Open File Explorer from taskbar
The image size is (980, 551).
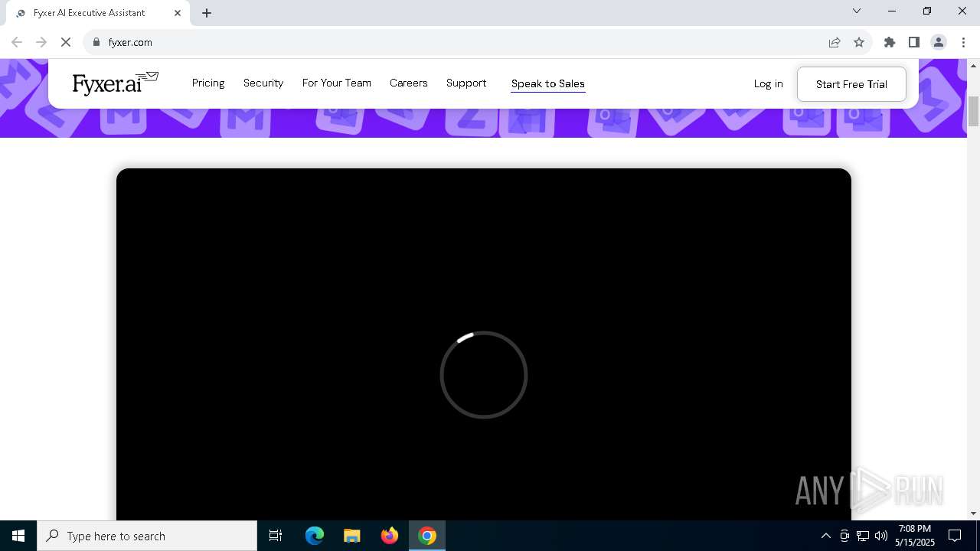(x=352, y=536)
